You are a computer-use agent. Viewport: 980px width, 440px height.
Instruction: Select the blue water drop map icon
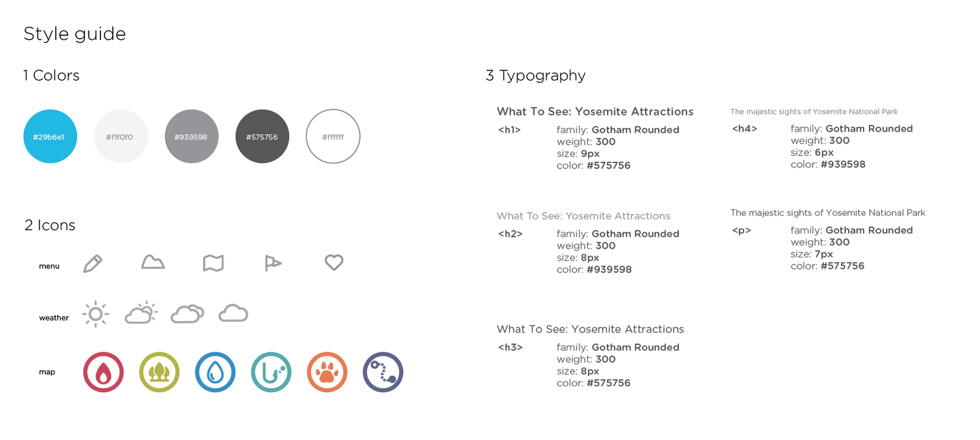[215, 372]
